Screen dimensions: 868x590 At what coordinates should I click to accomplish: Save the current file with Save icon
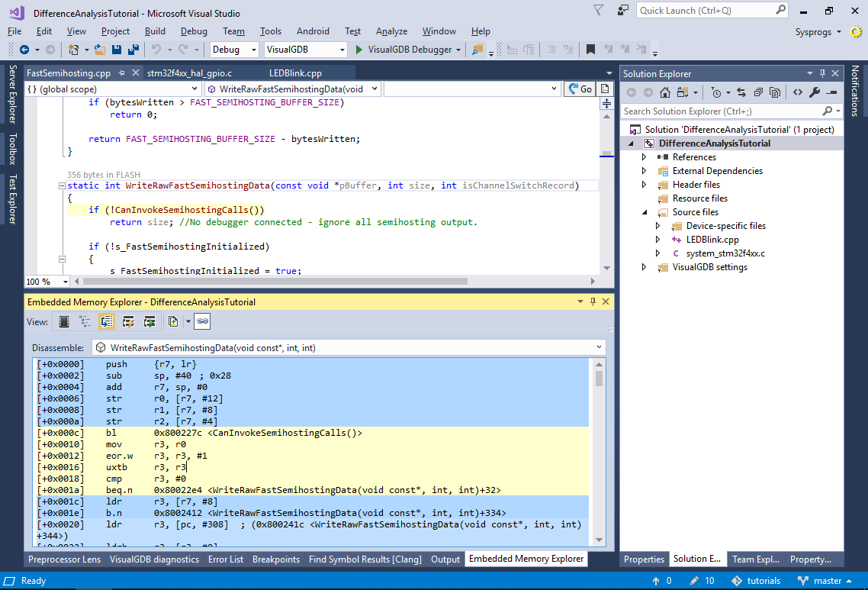pos(116,50)
